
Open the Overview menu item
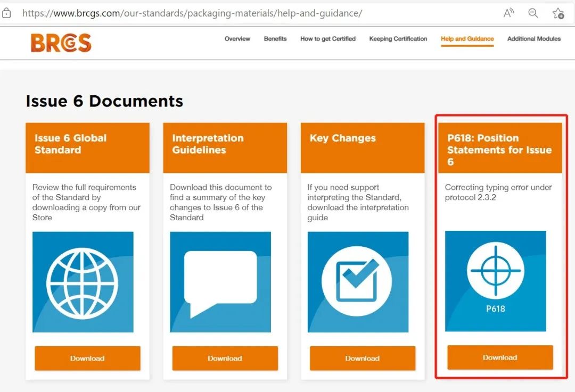tap(237, 39)
